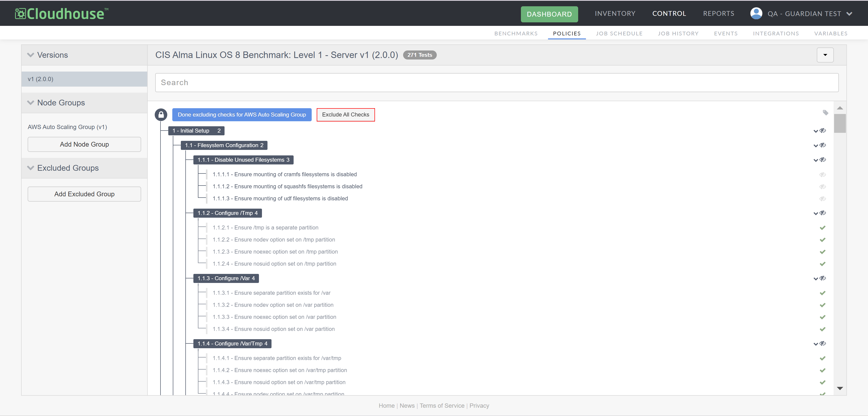Image resolution: width=868 pixels, height=416 pixels.
Task: Click the vertical scrollbar thumb
Action: (840, 123)
